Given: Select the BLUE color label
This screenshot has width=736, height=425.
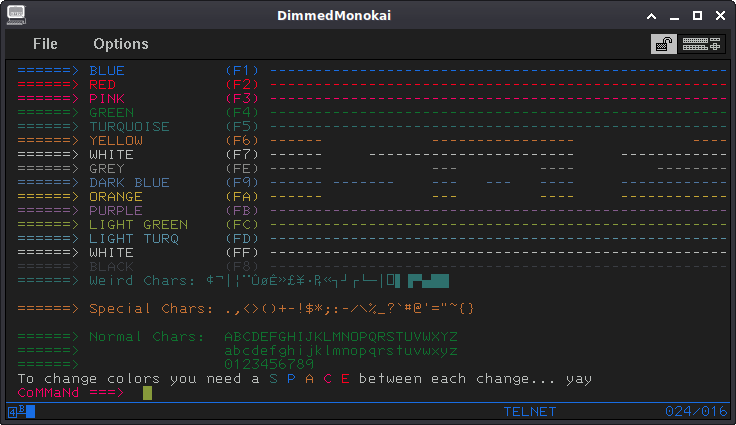Looking at the screenshot, I should point(107,70).
